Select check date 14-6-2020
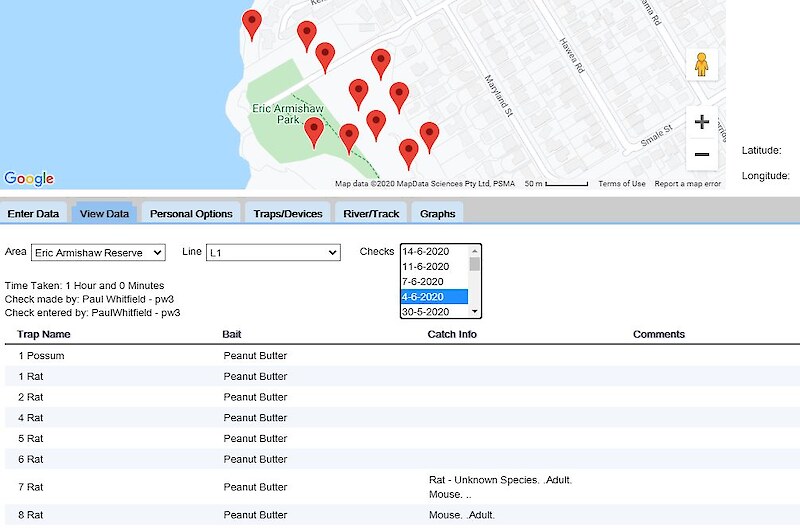The image size is (800, 528). click(434, 252)
